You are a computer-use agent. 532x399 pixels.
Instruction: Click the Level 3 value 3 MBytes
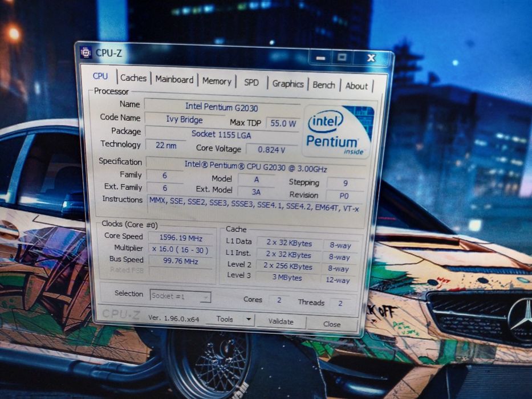click(287, 278)
